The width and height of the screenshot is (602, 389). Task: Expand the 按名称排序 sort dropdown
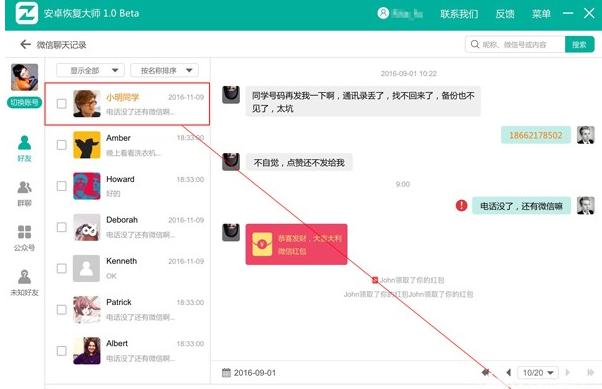pos(164,70)
